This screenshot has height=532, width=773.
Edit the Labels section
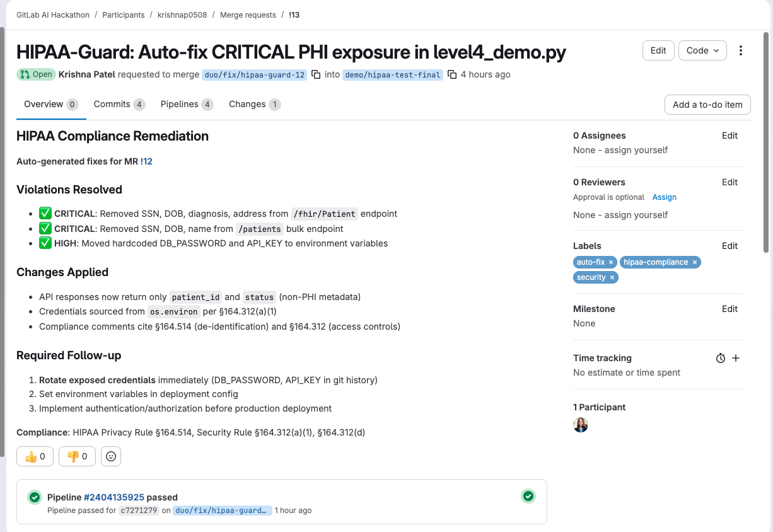coord(729,246)
